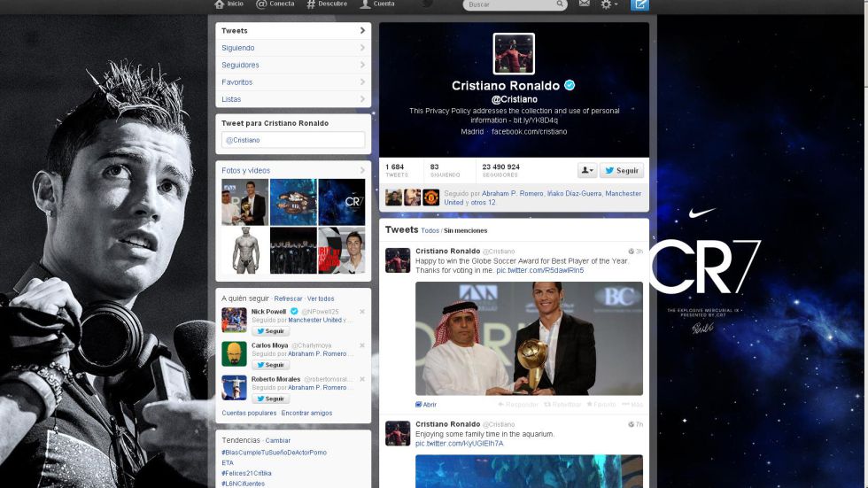Image resolution: width=868 pixels, height=488 pixels.
Task: Open the Cuenta tab
Action: pyautogui.click(x=377, y=4)
